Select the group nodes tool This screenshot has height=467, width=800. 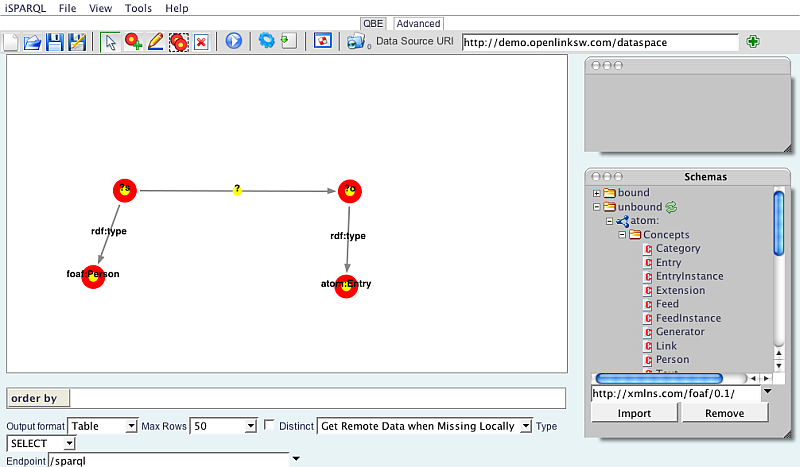click(179, 42)
